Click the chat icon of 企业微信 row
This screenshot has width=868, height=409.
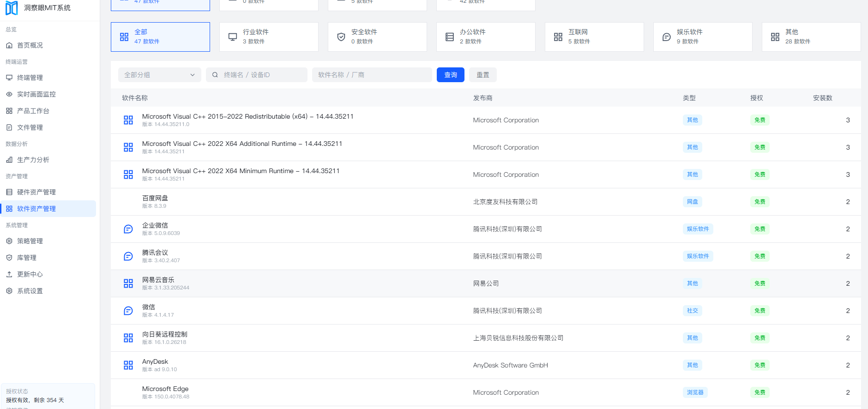(x=128, y=229)
